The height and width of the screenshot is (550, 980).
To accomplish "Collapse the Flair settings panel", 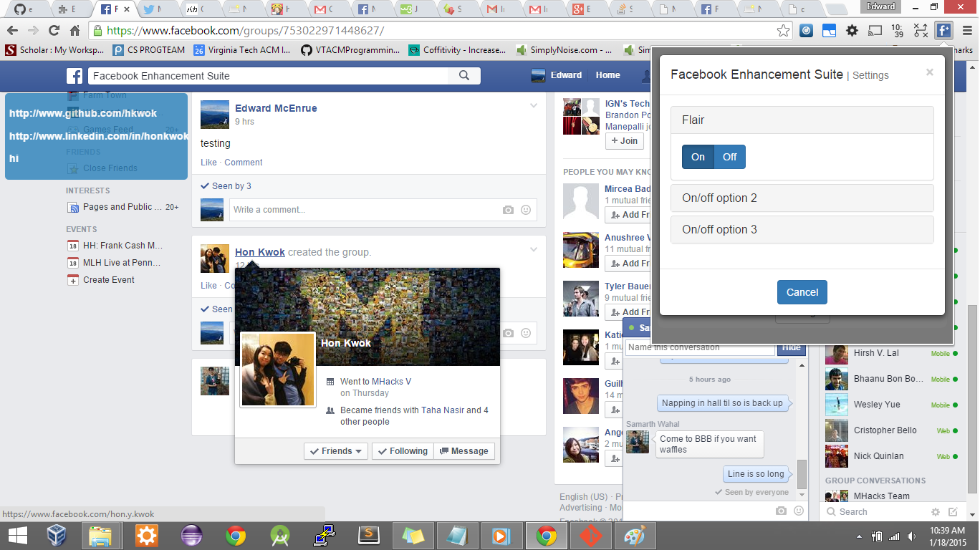I will click(802, 120).
